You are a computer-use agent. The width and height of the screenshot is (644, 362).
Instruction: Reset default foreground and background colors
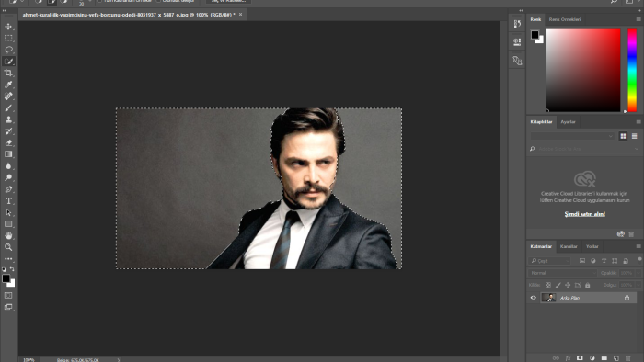(x=4, y=269)
